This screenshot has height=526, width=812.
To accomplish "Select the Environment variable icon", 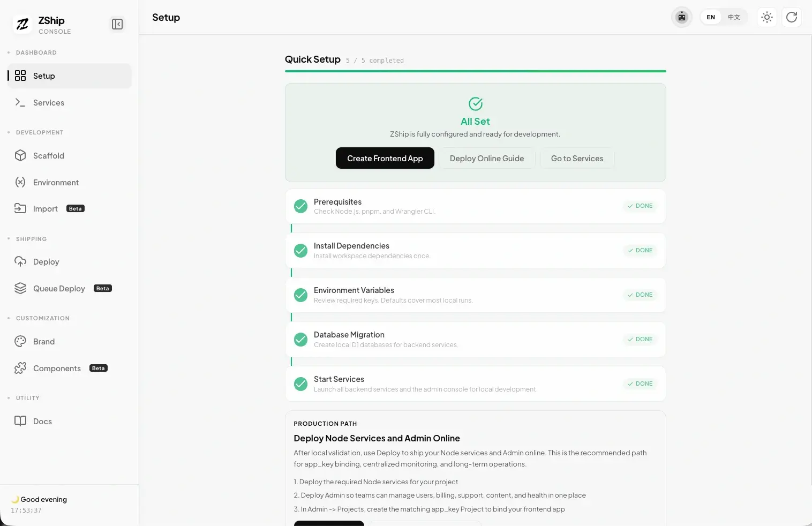I will point(20,182).
